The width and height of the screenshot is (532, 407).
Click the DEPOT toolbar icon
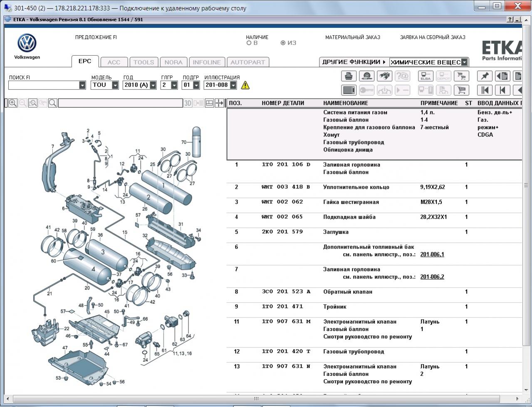pyautogui.click(x=443, y=76)
